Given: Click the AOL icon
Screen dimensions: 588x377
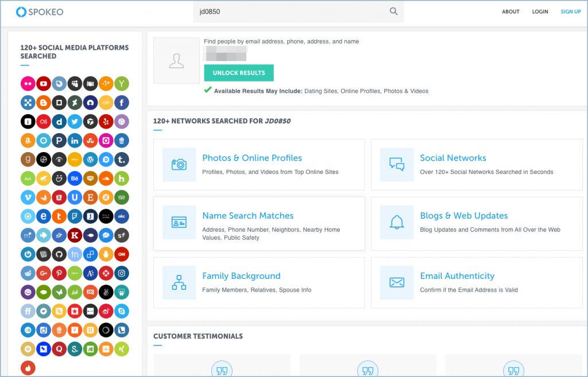Looking at the screenshot, I should tap(28, 178).
